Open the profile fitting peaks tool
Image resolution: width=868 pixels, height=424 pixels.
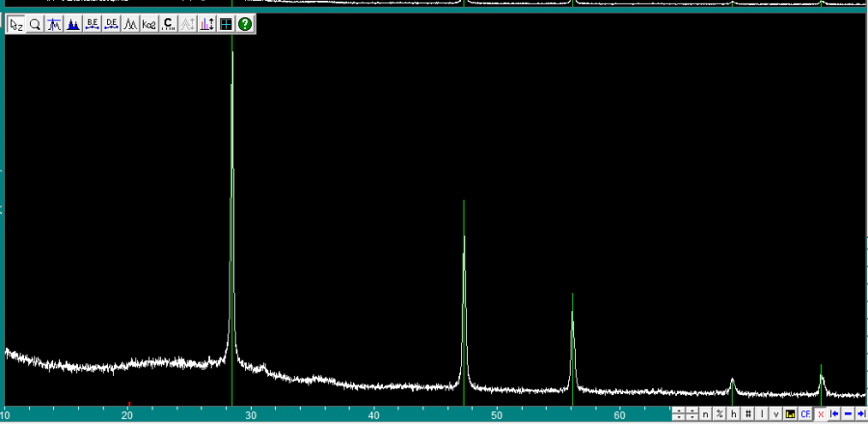pyautogui.click(x=130, y=24)
